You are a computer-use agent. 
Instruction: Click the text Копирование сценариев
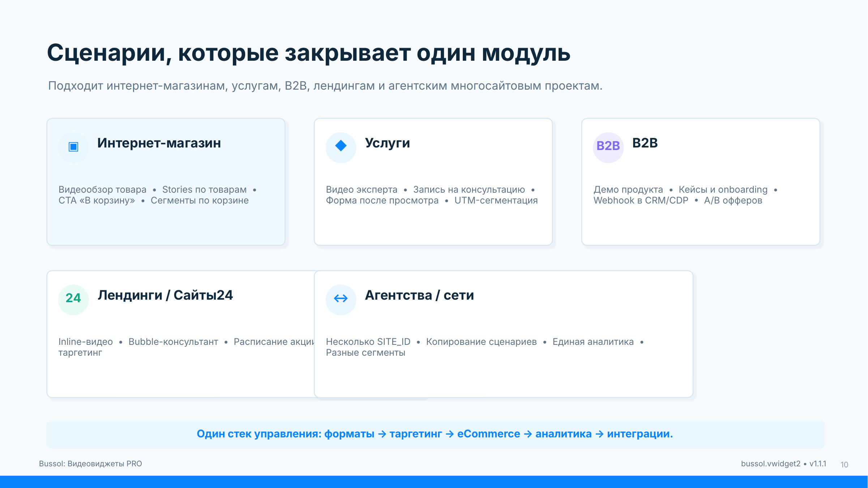[481, 342]
